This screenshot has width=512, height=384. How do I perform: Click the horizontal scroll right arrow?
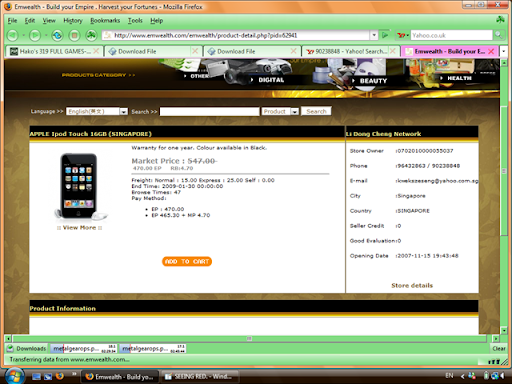[x=496, y=338]
